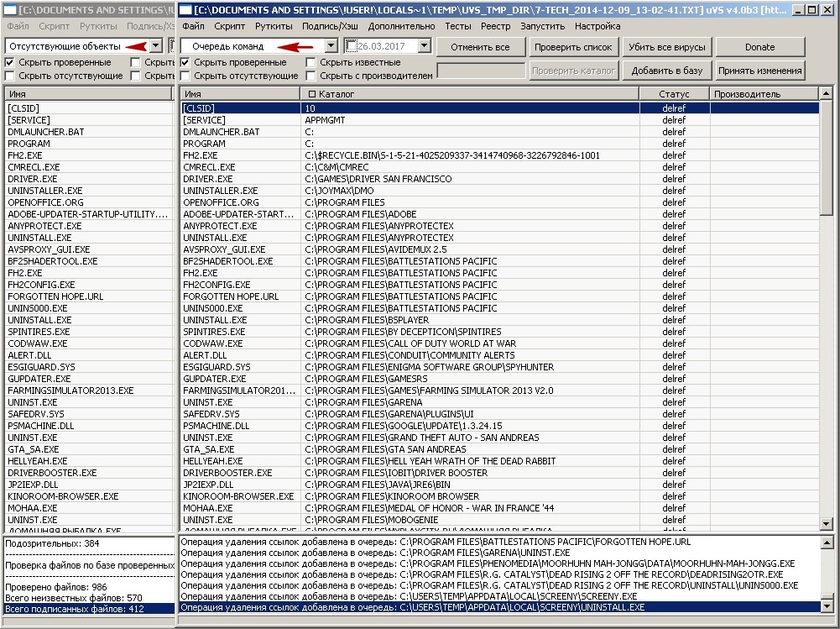Viewport: 840px width, 629px height.
Task: Click the Проверить список button
Action: [573, 47]
